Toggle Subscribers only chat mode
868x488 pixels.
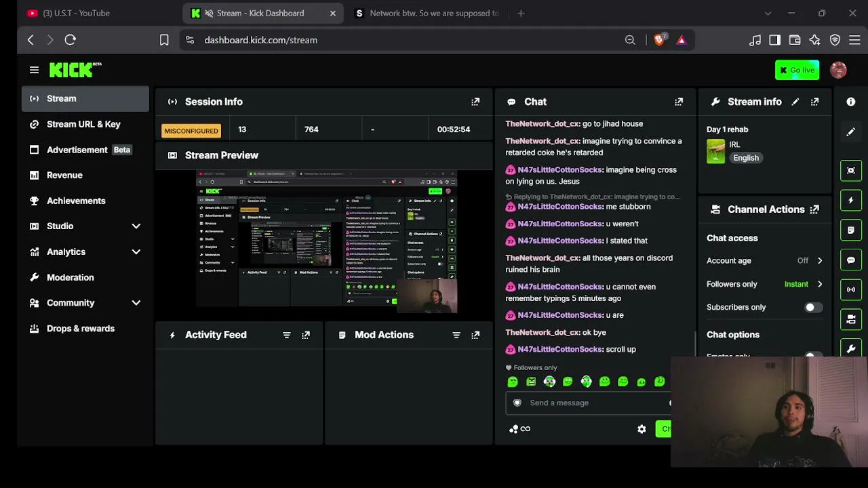click(813, 307)
